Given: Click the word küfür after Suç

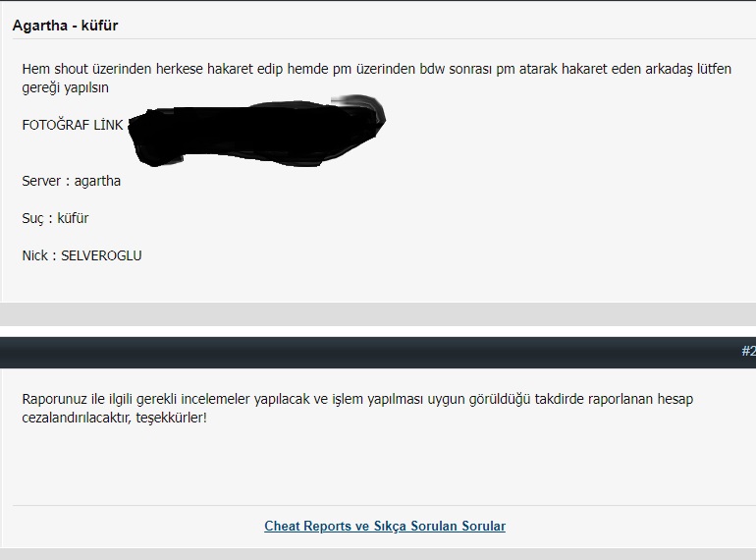Looking at the screenshot, I should (73, 218).
